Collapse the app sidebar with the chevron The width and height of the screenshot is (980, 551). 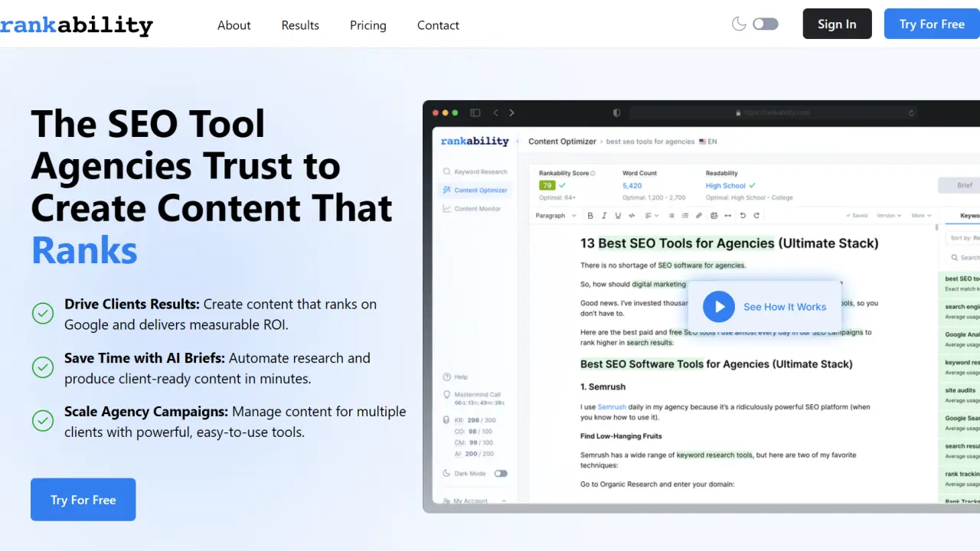(x=518, y=142)
